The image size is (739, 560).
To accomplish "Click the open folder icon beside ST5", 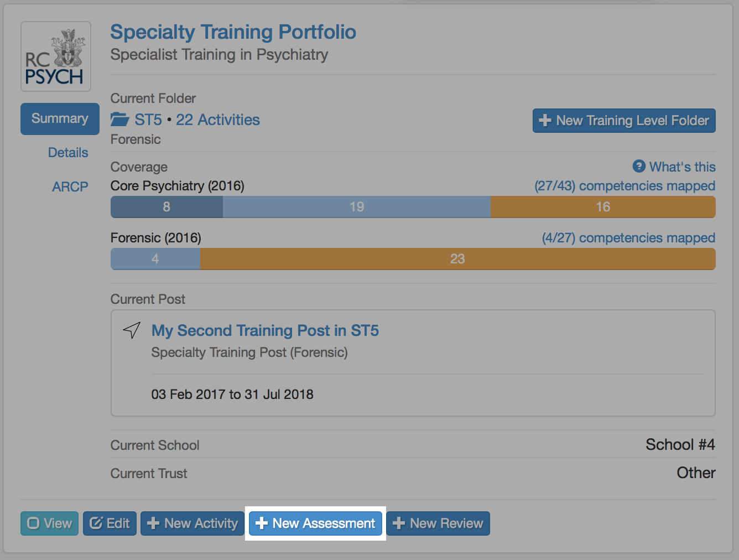I will (119, 120).
